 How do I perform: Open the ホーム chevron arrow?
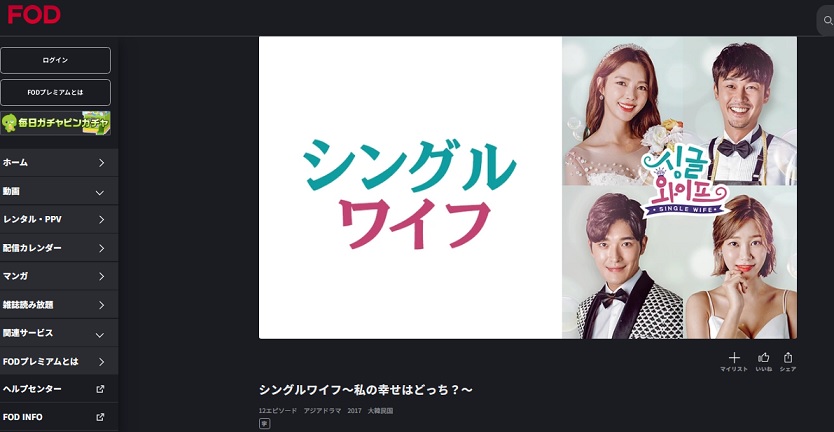pos(102,163)
